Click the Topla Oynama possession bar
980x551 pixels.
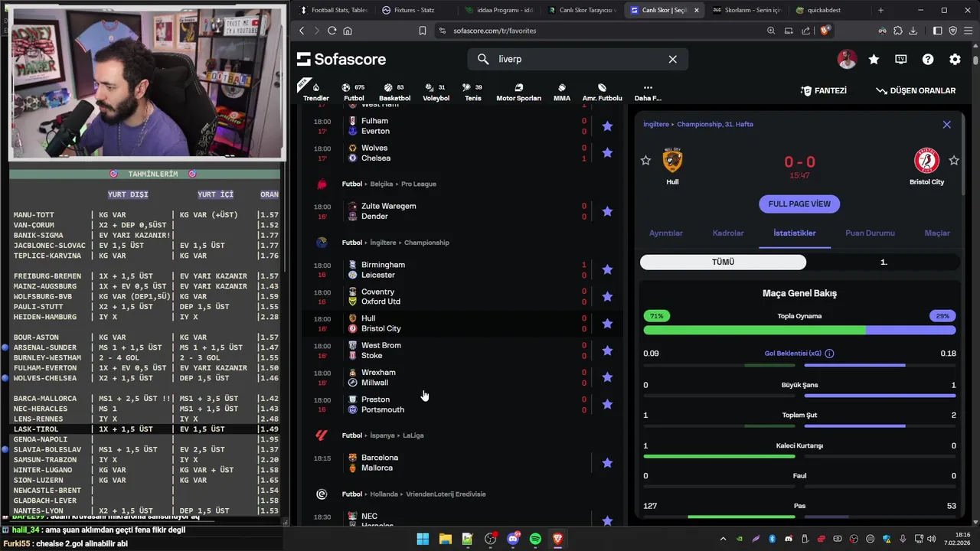[799, 330]
